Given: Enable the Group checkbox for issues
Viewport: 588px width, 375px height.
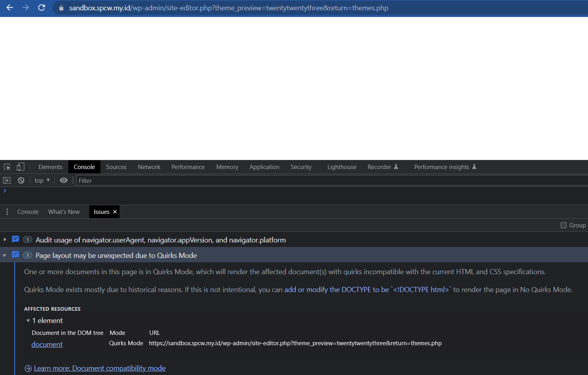Looking at the screenshot, I should pyautogui.click(x=563, y=225).
